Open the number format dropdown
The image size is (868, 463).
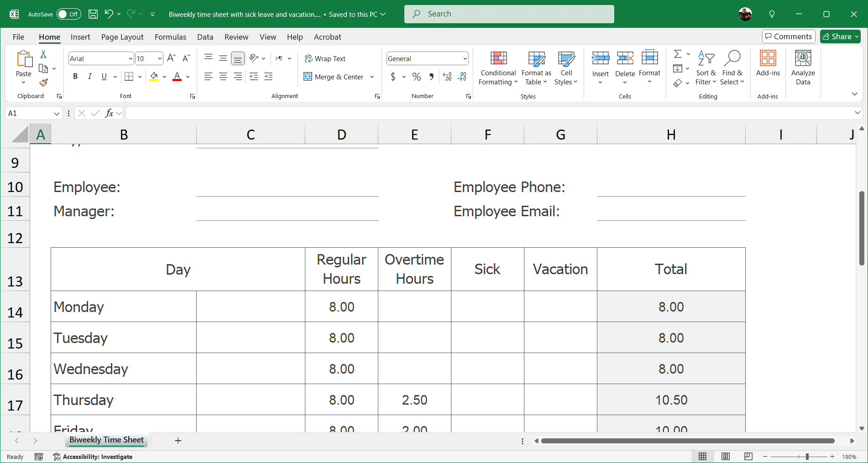click(x=464, y=58)
